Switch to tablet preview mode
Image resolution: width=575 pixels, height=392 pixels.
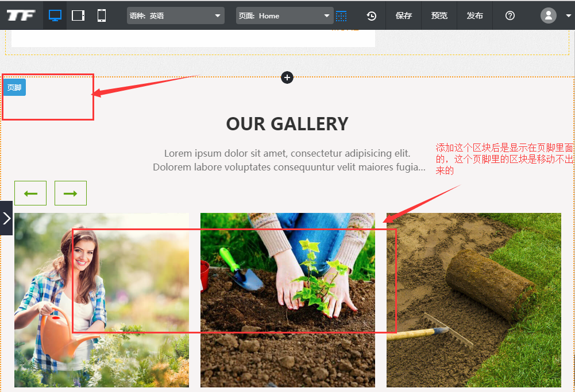click(78, 15)
